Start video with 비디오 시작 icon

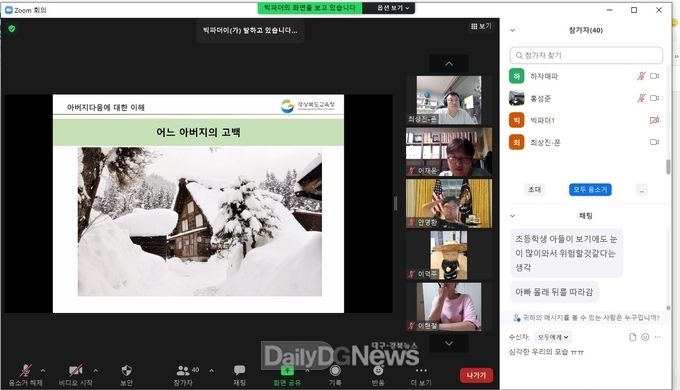[x=76, y=370]
